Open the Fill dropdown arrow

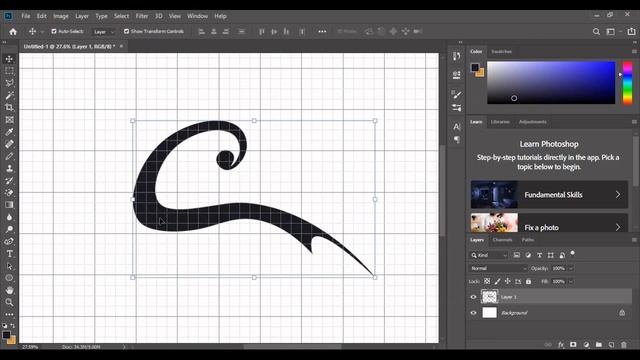pyautogui.click(x=571, y=281)
